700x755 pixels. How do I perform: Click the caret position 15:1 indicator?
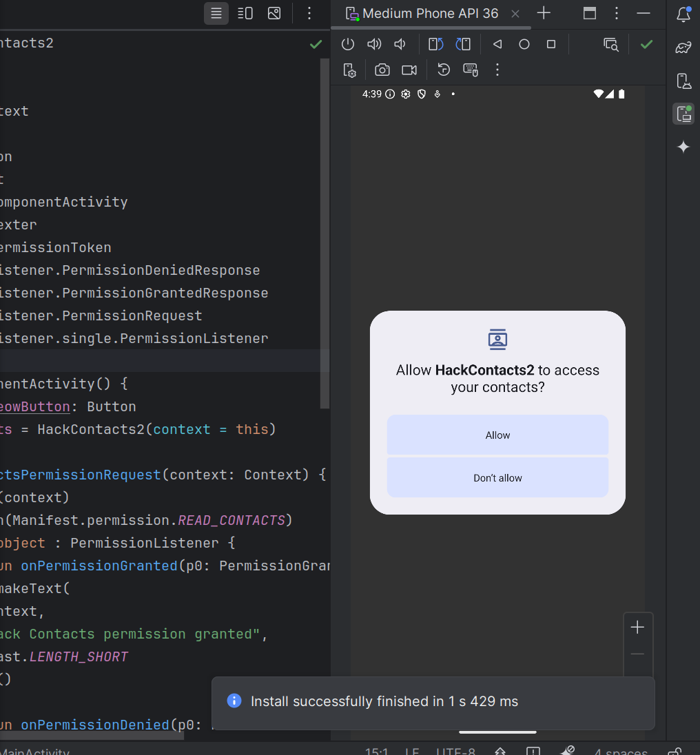(x=376, y=752)
